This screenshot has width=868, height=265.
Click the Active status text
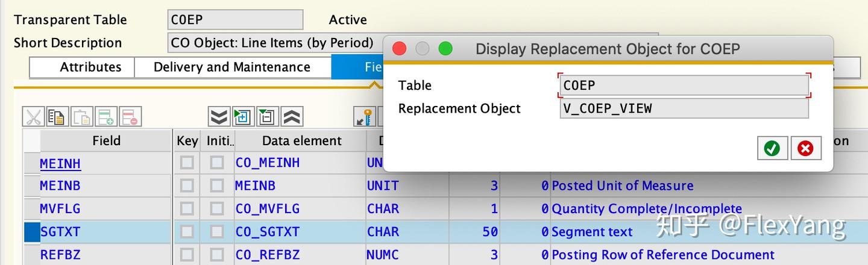[x=348, y=19]
